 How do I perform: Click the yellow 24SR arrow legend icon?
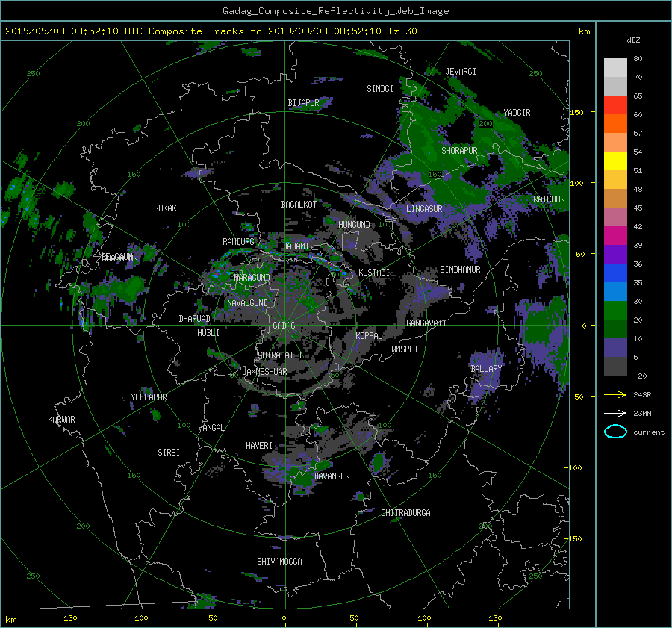pyautogui.click(x=615, y=394)
